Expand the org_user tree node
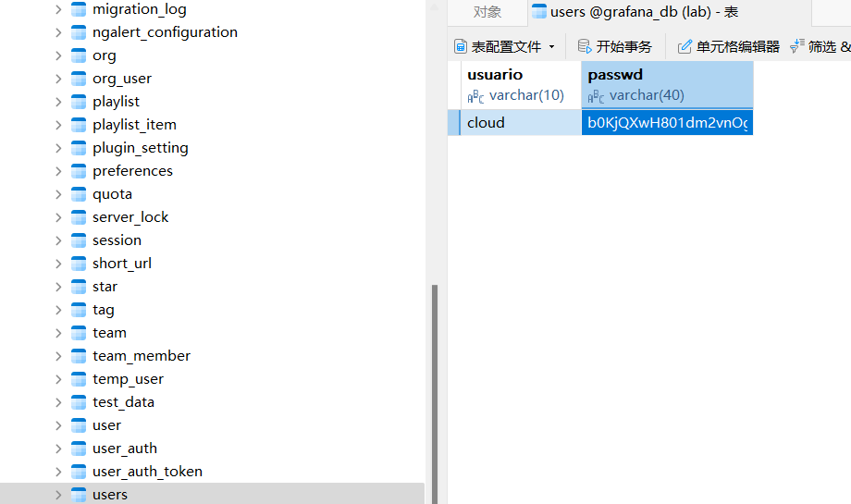Viewport: 851px width, 504px height. (58, 79)
